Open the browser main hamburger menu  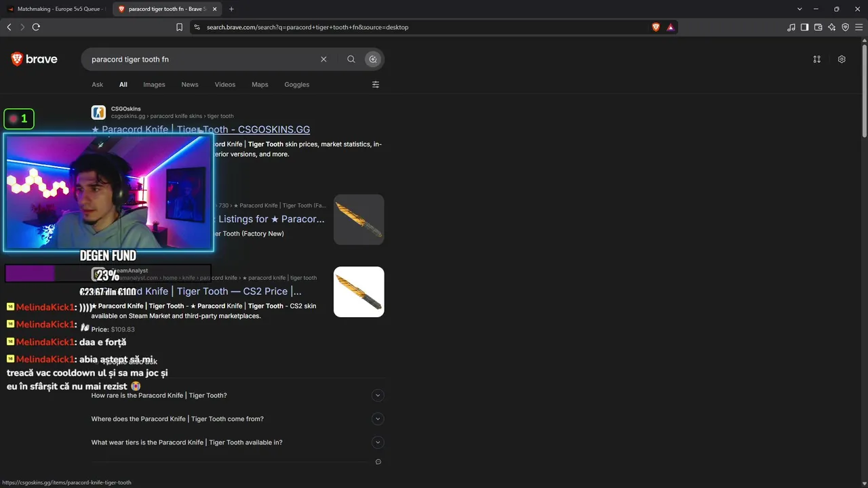tap(859, 27)
